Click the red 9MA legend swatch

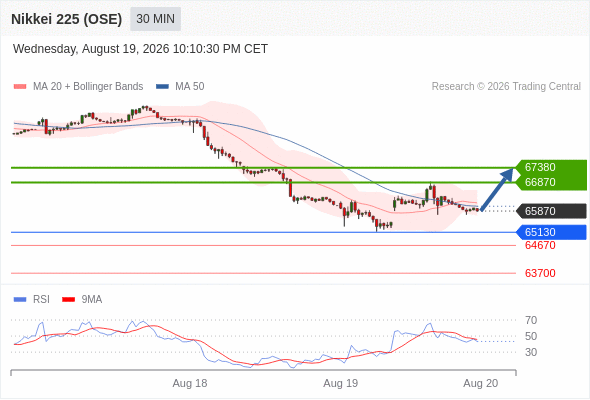pos(68,300)
